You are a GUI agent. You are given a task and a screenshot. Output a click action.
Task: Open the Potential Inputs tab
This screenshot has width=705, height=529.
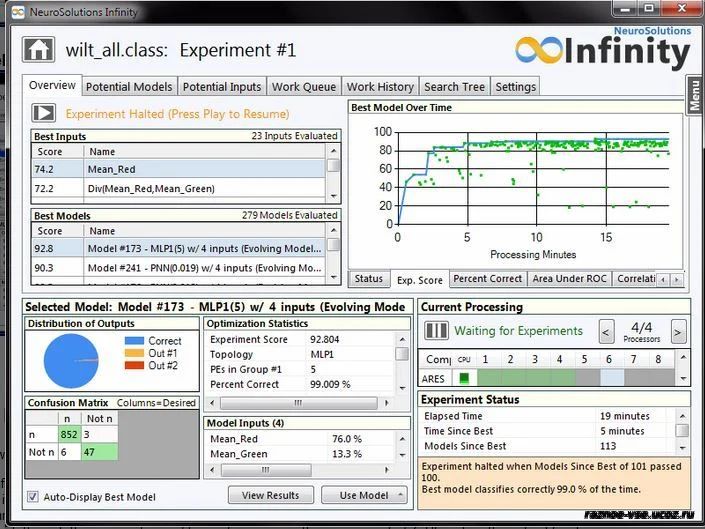pos(222,87)
